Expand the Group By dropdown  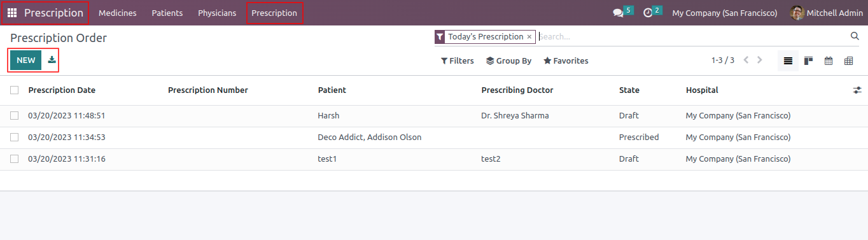click(508, 60)
